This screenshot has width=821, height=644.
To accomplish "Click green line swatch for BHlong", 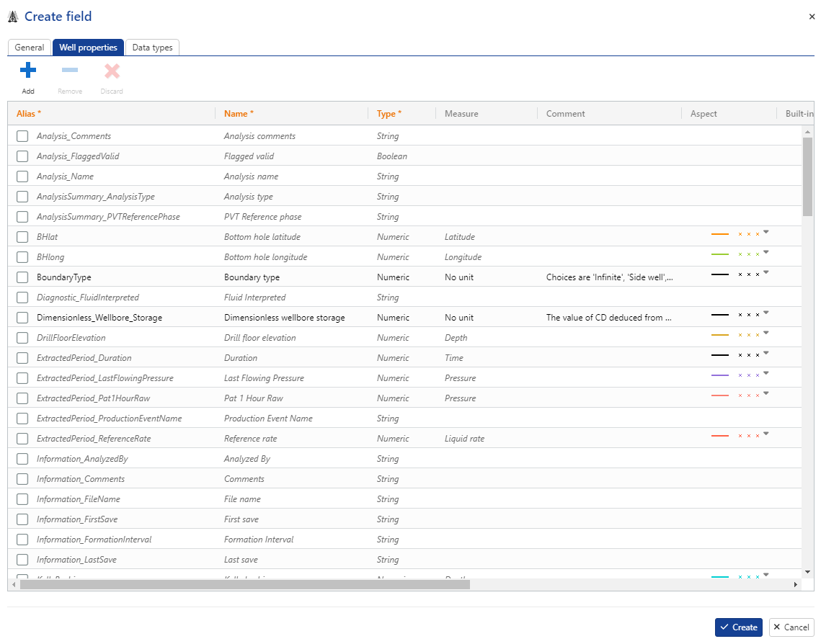I will [720, 254].
